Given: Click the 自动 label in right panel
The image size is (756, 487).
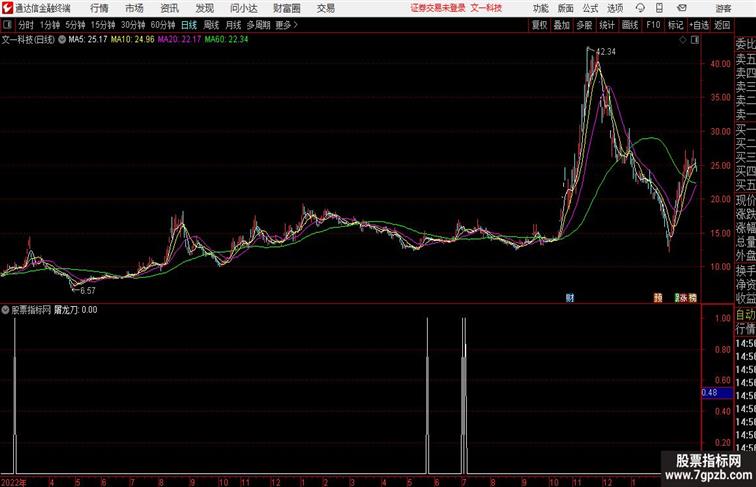Looking at the screenshot, I should point(745,315).
